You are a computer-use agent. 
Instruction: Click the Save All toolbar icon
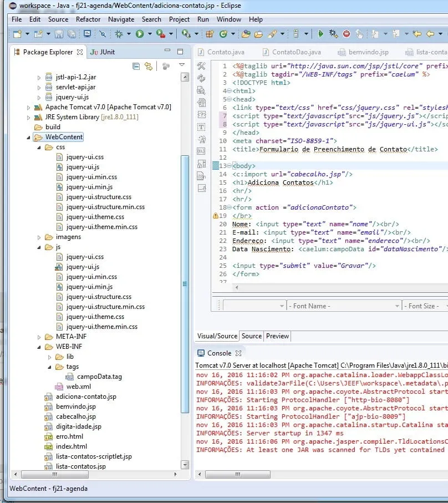[72, 34]
